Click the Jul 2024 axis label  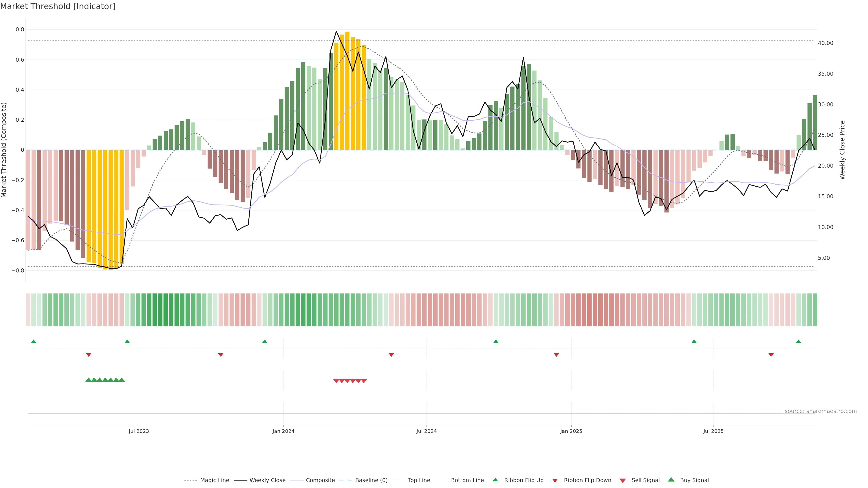pos(426,431)
